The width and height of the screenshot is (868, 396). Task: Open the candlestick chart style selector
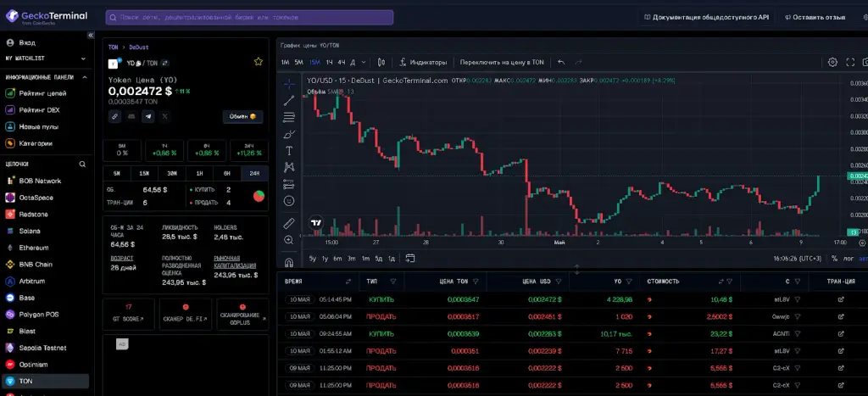pyautogui.click(x=381, y=62)
